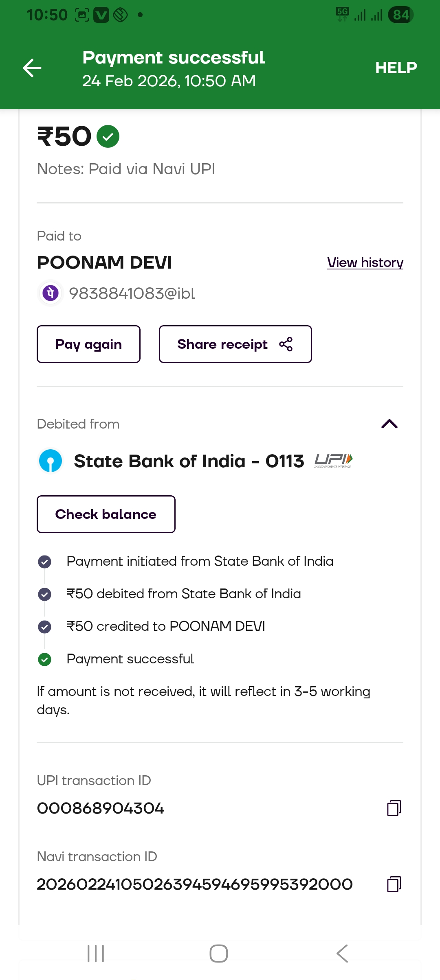The height and width of the screenshot is (980, 440).
Task: Open Android recent apps button
Action: coord(96,954)
